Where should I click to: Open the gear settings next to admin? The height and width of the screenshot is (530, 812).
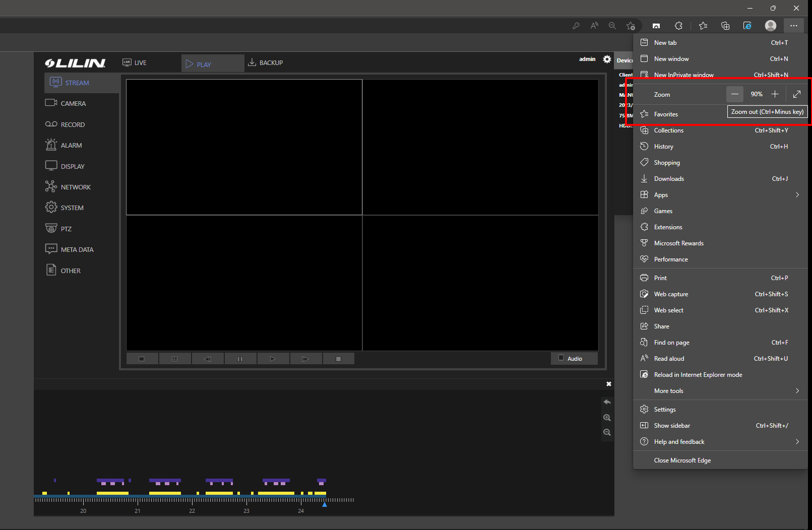pos(607,59)
